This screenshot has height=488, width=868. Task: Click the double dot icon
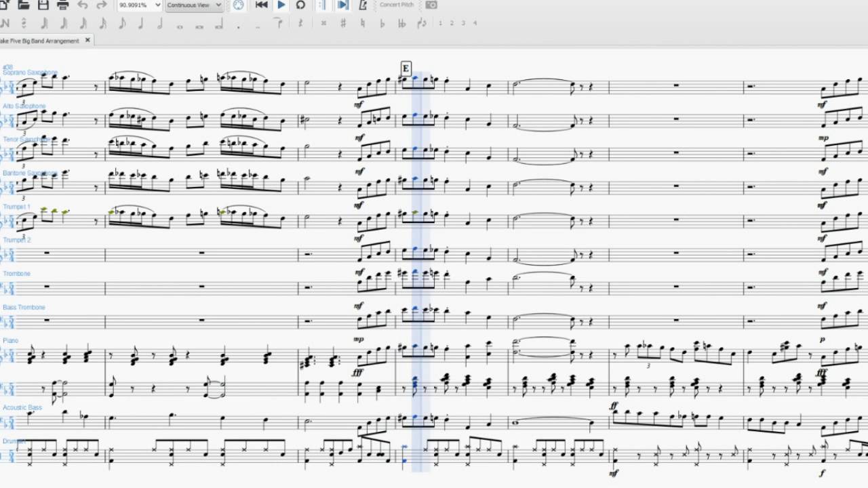point(258,26)
